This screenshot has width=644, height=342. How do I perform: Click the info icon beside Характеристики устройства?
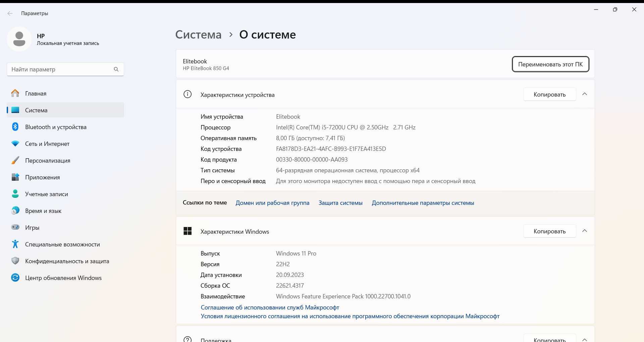[x=187, y=94]
